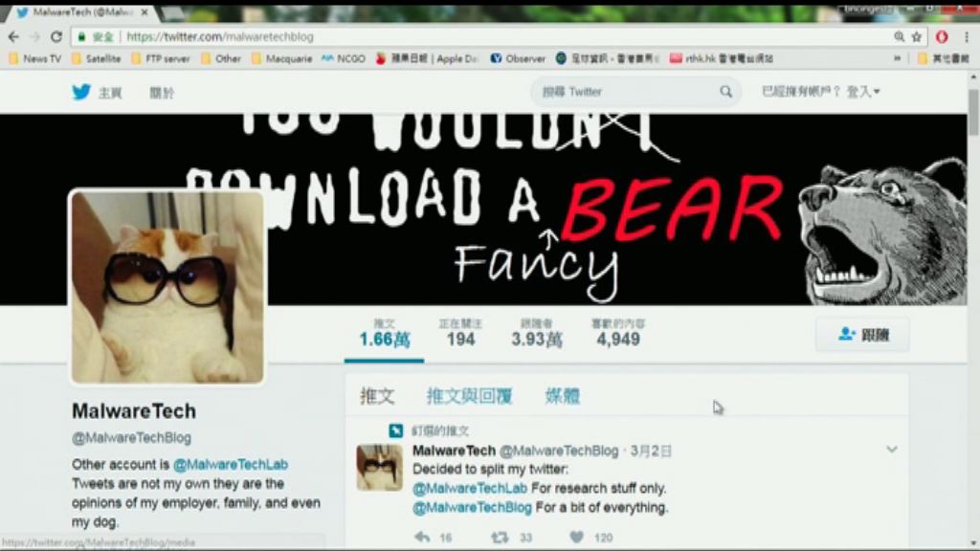The width and height of the screenshot is (980, 551).
Task: Click inside the 搜尋 Twitter search field
Action: (x=627, y=92)
